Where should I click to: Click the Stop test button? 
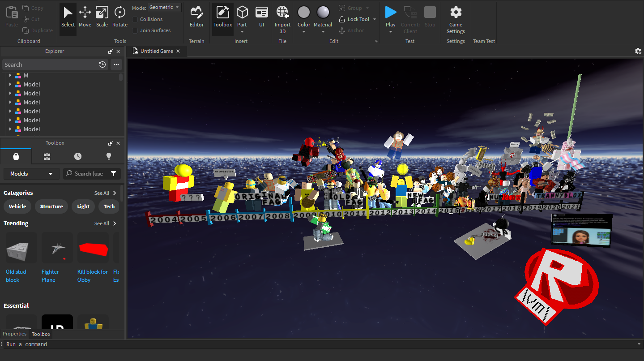(430, 17)
